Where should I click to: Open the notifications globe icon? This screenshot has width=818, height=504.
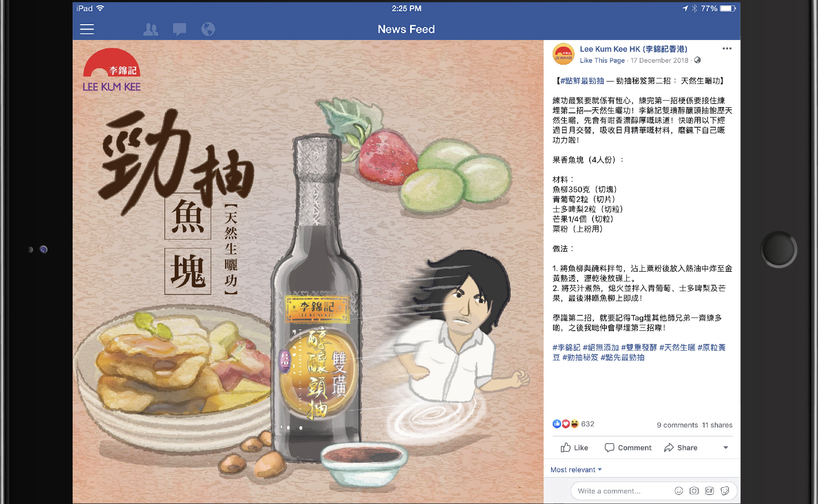(x=208, y=29)
